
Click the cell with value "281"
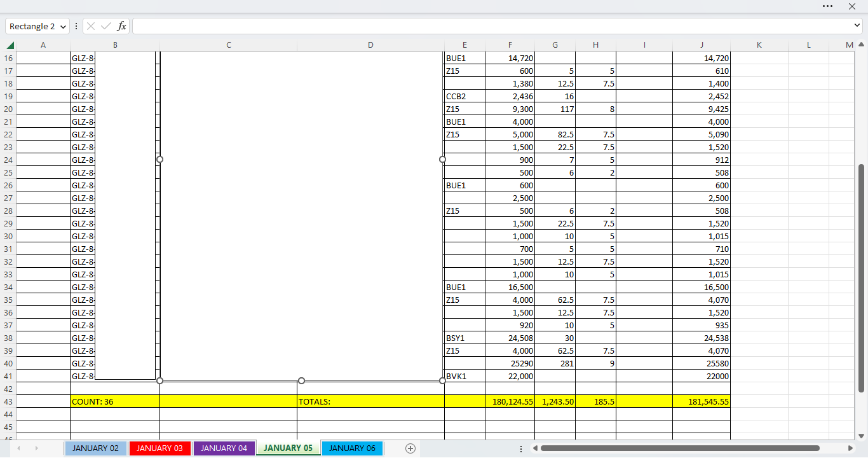click(555, 363)
